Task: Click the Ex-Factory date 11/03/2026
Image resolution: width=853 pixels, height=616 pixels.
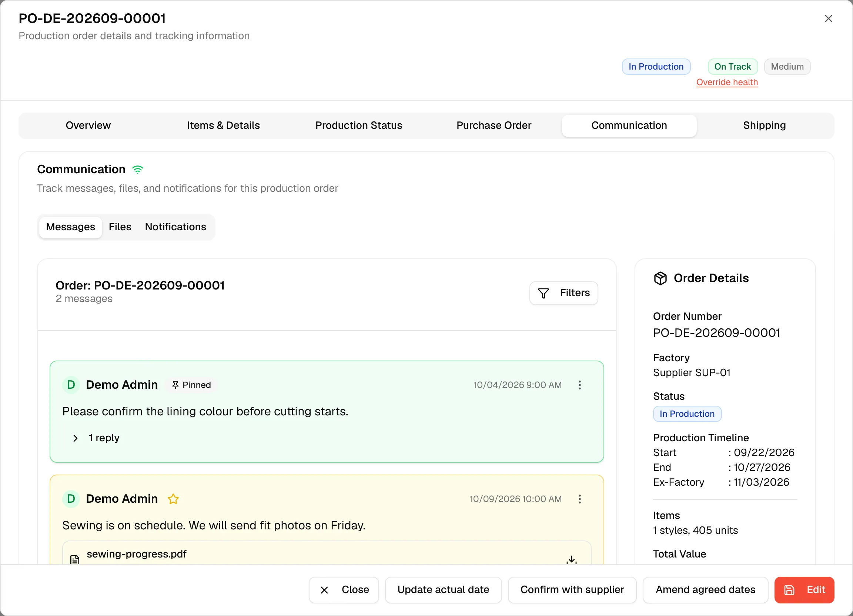Action: 761,482
